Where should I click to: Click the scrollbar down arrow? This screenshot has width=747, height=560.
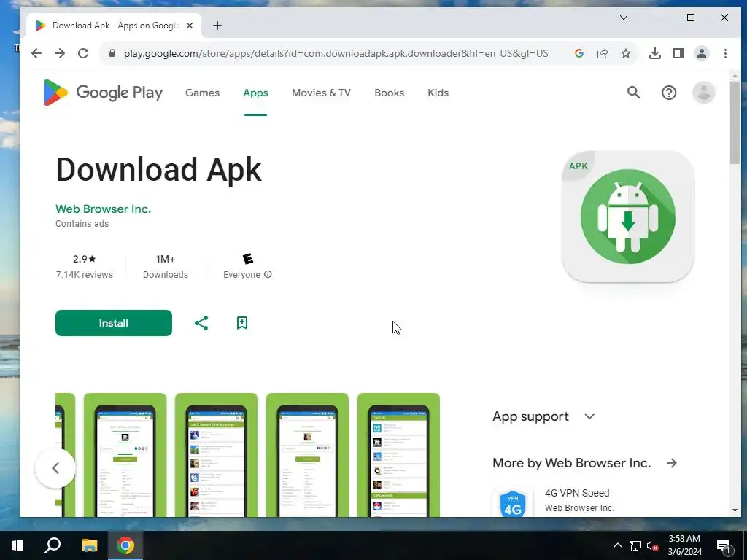(x=735, y=511)
